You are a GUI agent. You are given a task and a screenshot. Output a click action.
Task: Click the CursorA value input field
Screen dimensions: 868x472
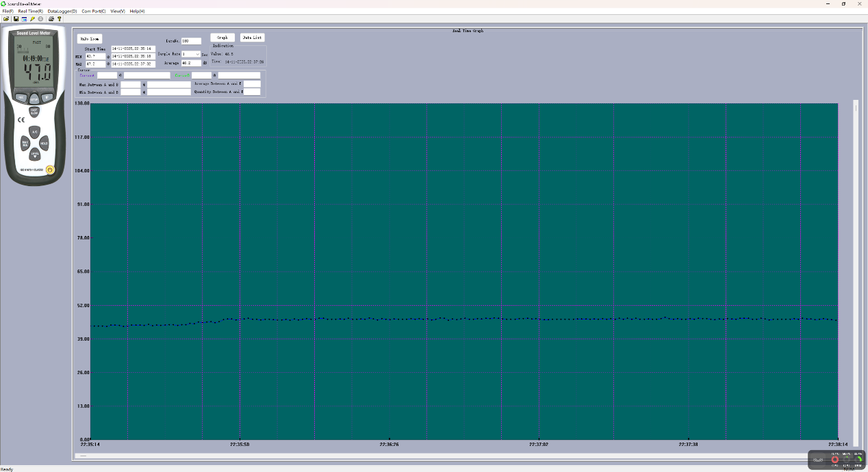click(107, 75)
